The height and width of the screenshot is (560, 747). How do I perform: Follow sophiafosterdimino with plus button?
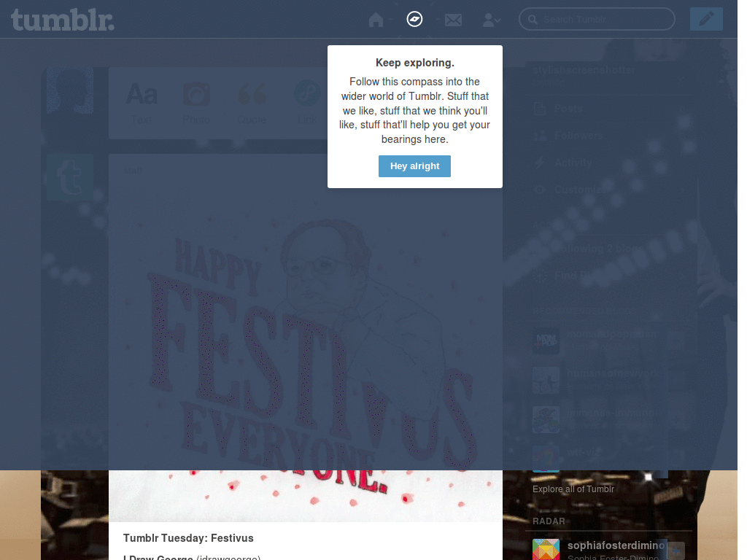(676, 551)
